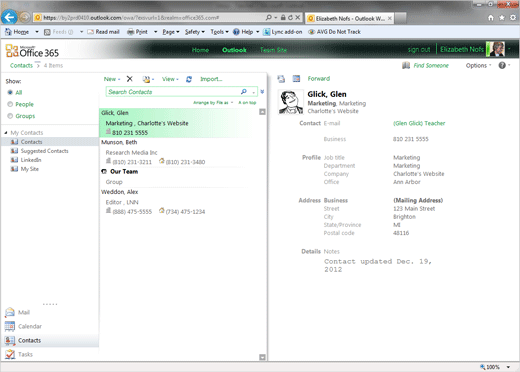Toggle the A on top sort order
Viewport: 520px width, 372px height.
[x=247, y=103]
